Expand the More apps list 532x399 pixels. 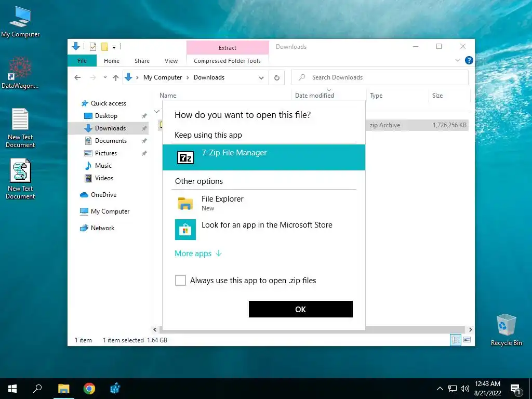[x=198, y=254]
